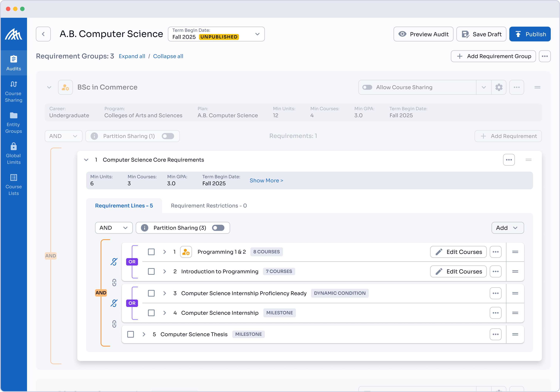Click Partition Sharing (1) info icon
This screenshot has height=392, width=560.
tap(94, 136)
